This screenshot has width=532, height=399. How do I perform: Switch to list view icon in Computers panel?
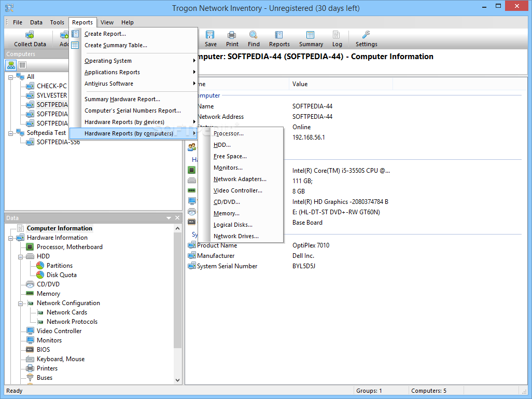[x=22, y=65]
